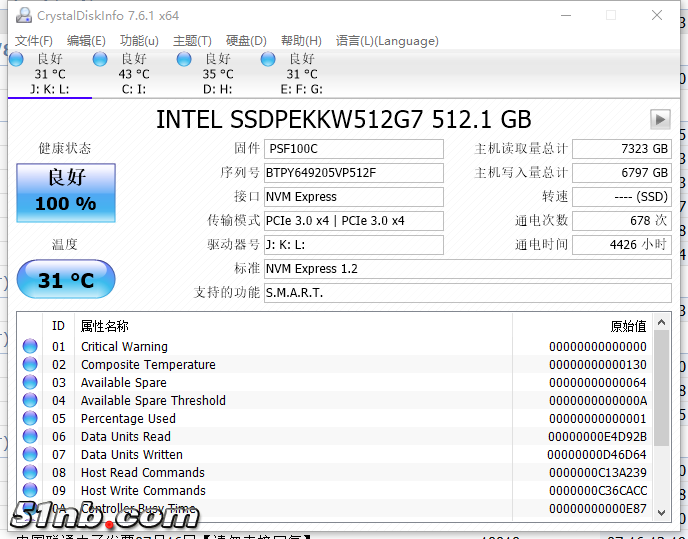Click the serial number field BTPY649205VP512F
Image resolution: width=688 pixels, height=539 pixels.
[x=353, y=173]
